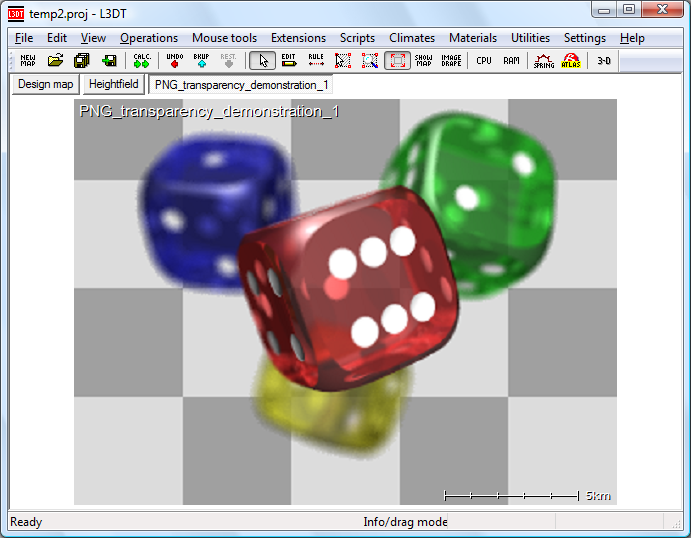691x538 pixels.
Task: Select the Ruler tool icon
Action: pos(316,60)
